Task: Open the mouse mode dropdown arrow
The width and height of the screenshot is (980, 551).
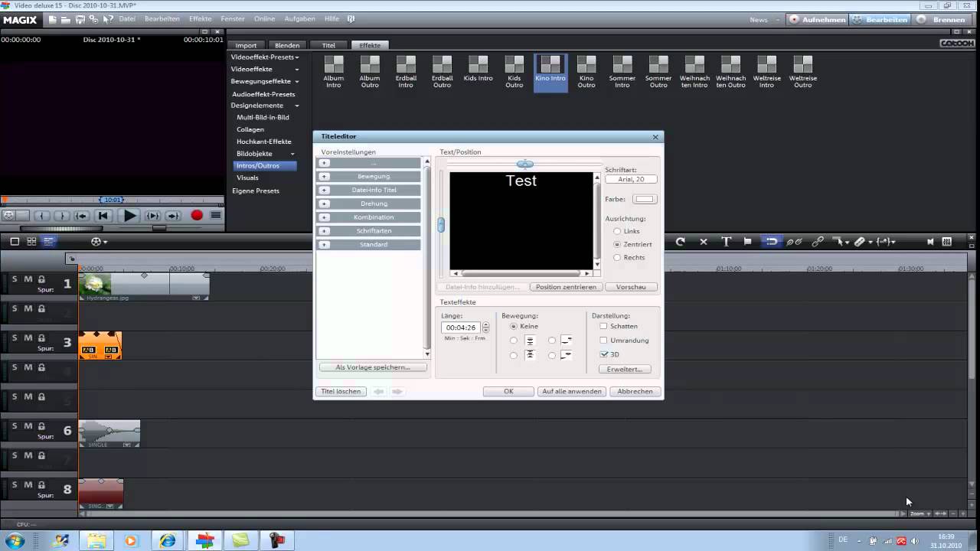Action: pos(848,243)
